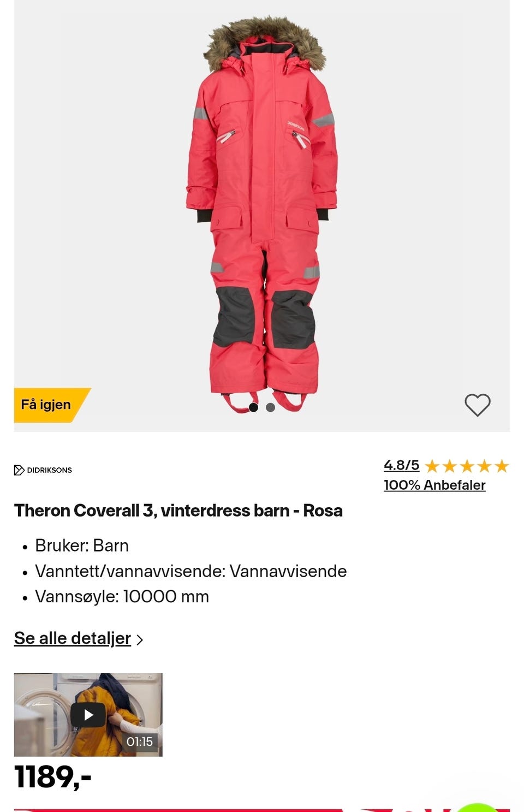Select the first image carousel dot
524x812 pixels.
coord(253,407)
